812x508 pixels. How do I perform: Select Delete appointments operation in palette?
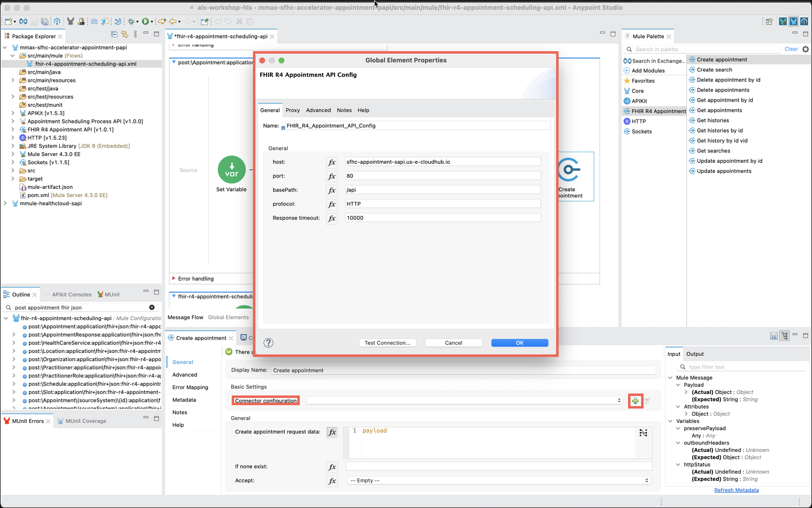coord(723,90)
